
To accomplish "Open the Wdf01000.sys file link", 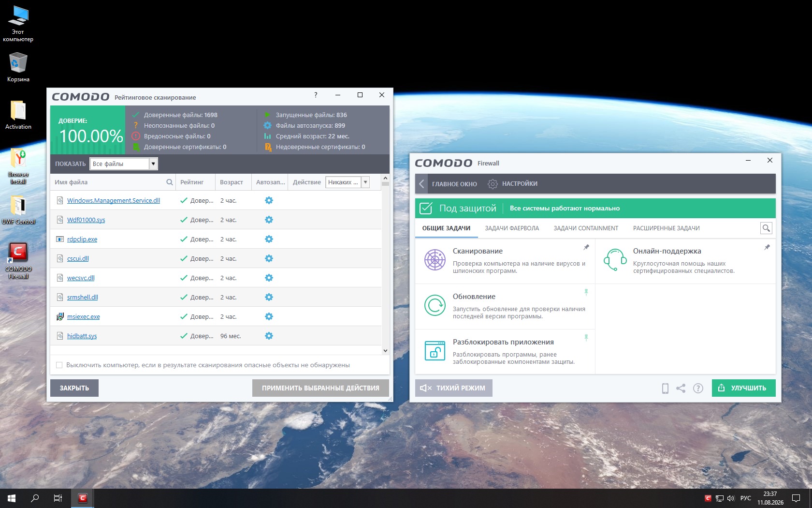I will click(x=86, y=220).
